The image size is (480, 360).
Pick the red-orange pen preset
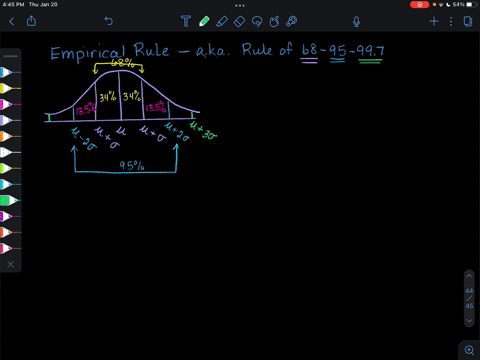click(10, 232)
